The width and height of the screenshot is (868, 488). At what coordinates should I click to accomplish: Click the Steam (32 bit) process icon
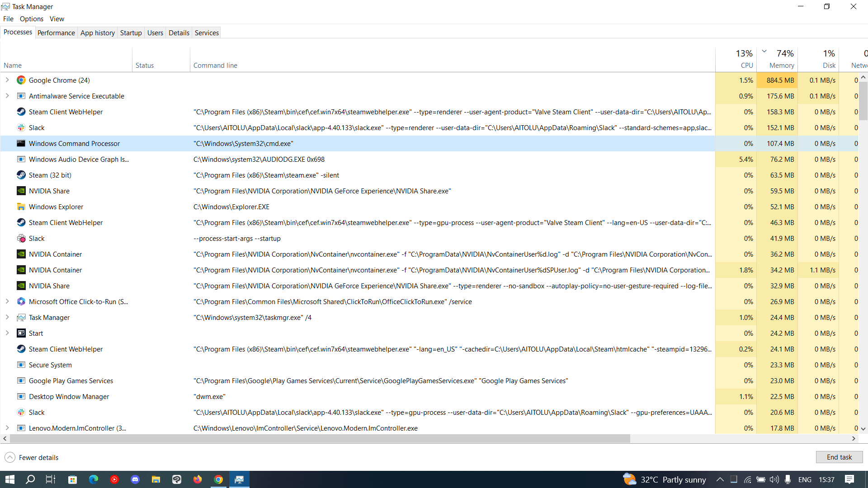point(21,175)
